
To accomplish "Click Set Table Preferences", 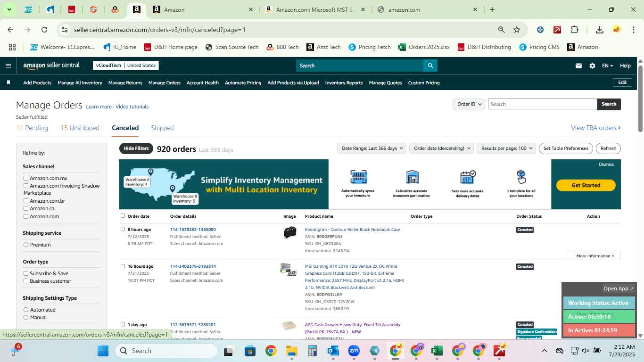I will click(x=566, y=148).
